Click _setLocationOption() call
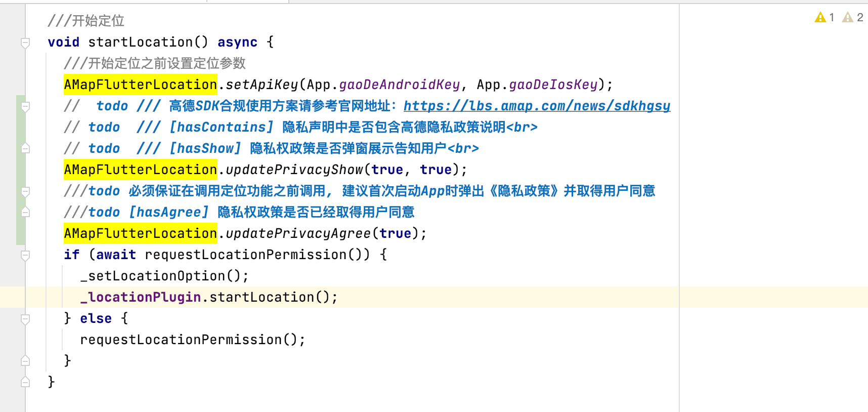The image size is (868, 412). [164, 276]
